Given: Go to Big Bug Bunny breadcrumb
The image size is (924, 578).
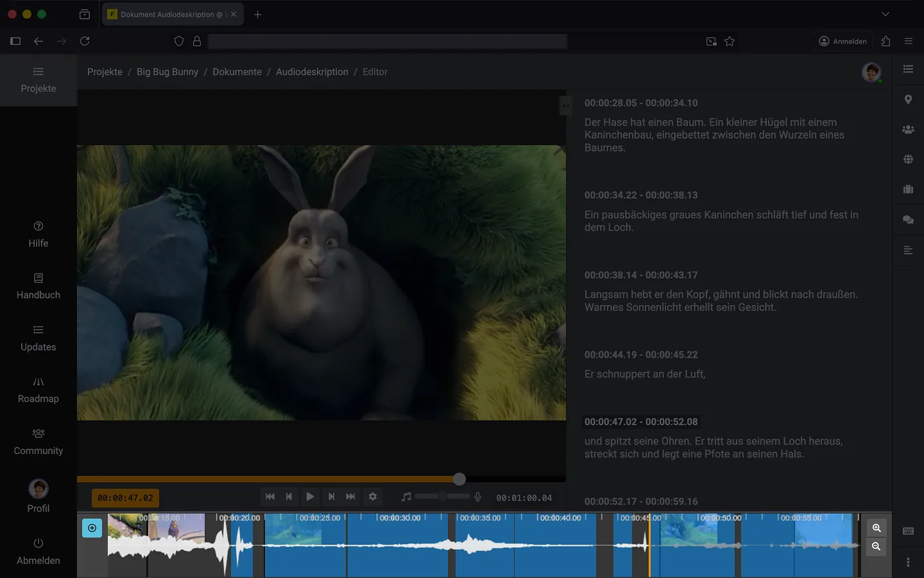Looking at the screenshot, I should tap(167, 72).
